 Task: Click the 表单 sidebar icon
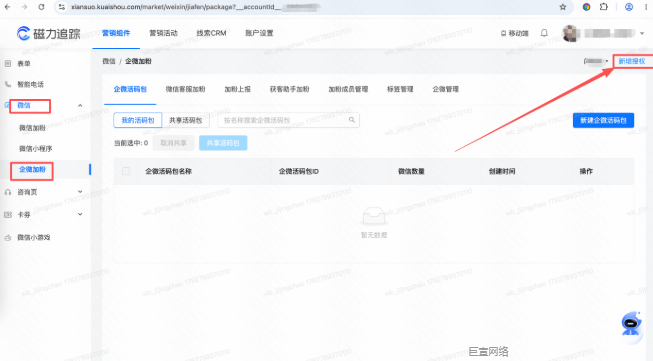coord(8,64)
